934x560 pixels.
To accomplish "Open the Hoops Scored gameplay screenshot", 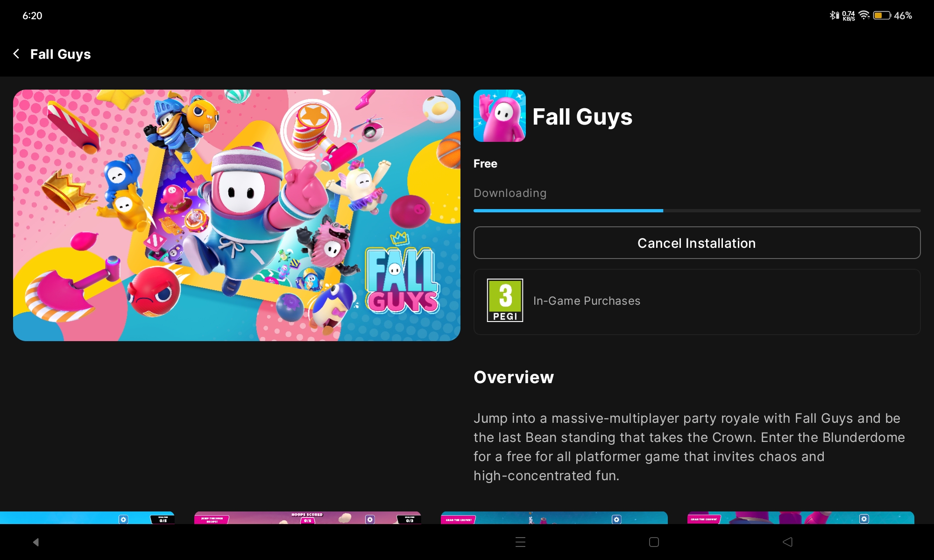I will pyautogui.click(x=307, y=518).
